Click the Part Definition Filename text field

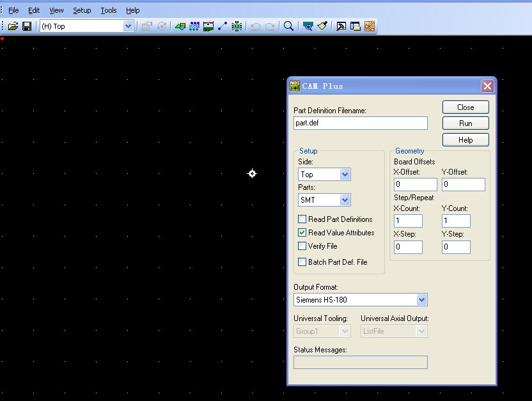(360, 123)
